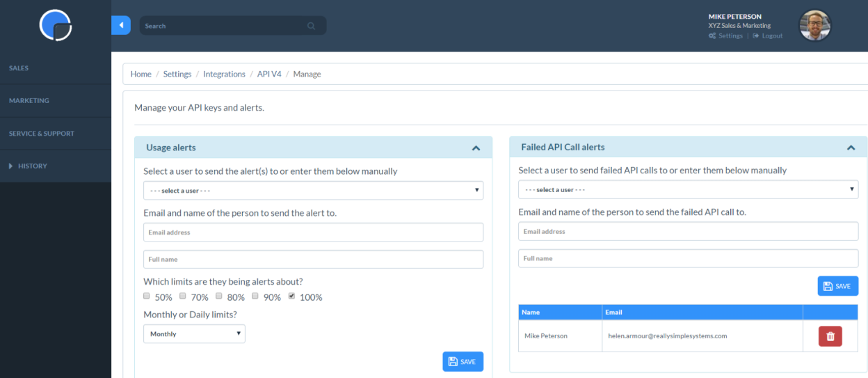
Task: Tick the 80% limit checkbox
Action: tap(219, 296)
